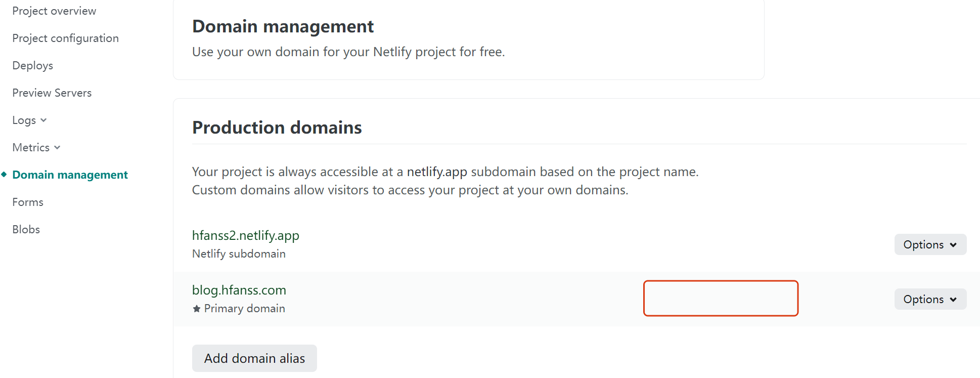Open the Forms section
The width and height of the screenshot is (980, 378).
(x=28, y=202)
